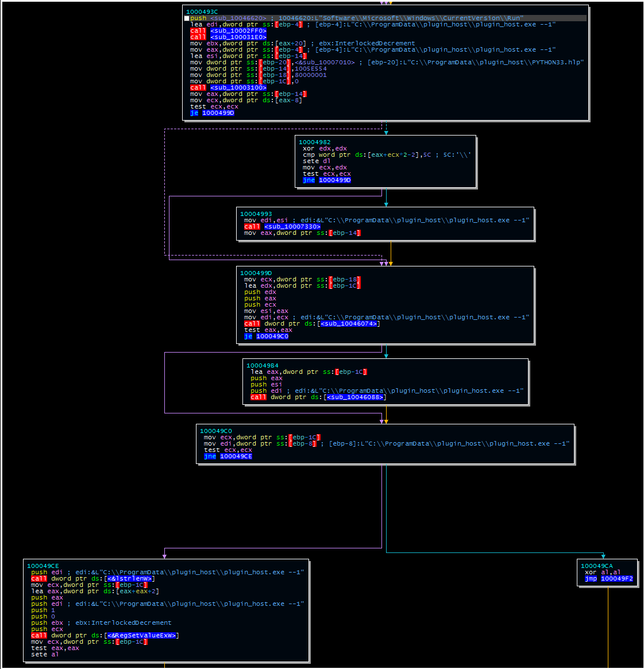Click the je 1000499D jump instruction
Image resolution: width=644 pixels, height=669 pixels.
click(212, 113)
